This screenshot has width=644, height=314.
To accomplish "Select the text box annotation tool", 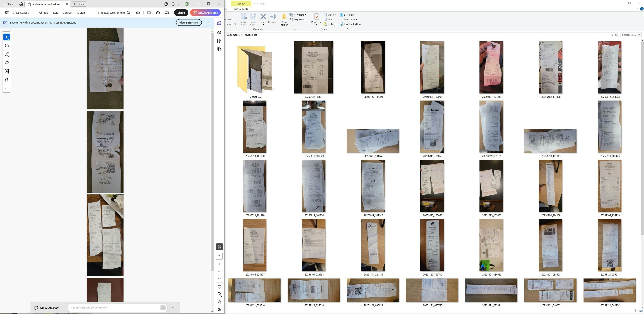I will 7,72.
